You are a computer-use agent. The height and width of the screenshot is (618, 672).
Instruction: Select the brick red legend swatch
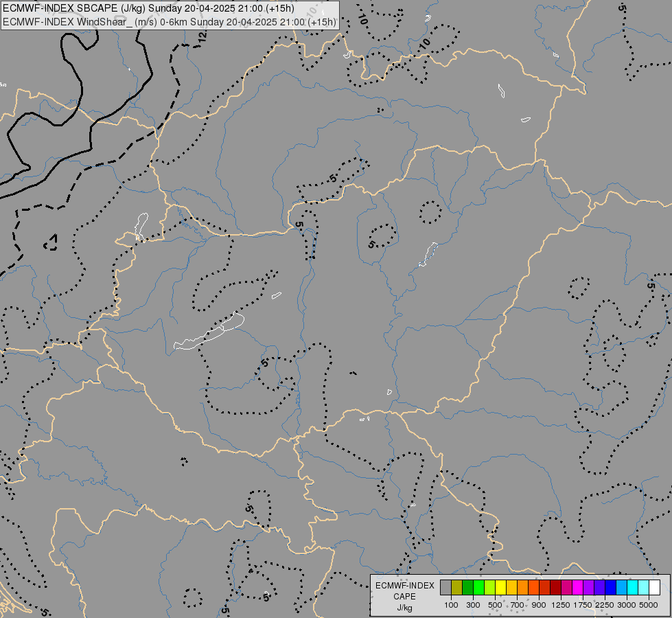point(545,588)
